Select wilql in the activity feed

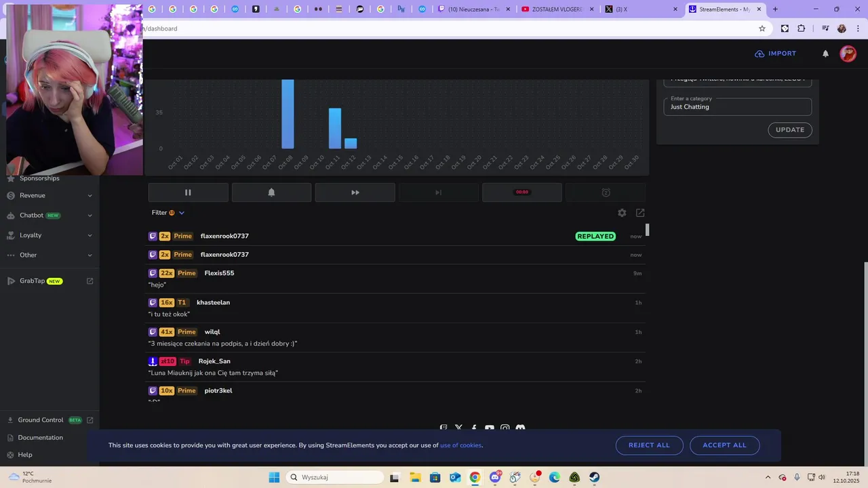pos(212,332)
